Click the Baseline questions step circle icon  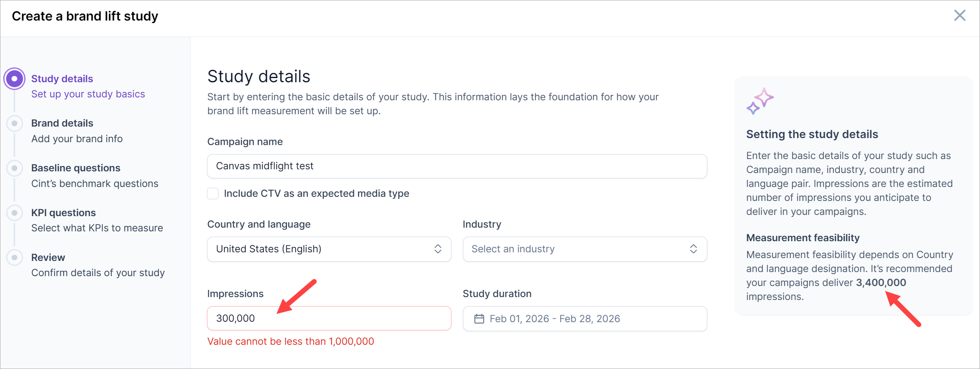[x=14, y=168]
